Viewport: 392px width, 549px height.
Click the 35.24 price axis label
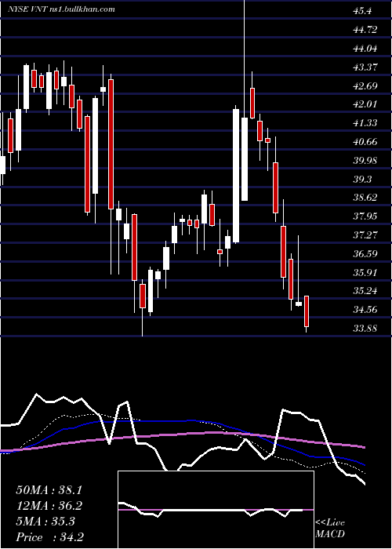pos(365,291)
